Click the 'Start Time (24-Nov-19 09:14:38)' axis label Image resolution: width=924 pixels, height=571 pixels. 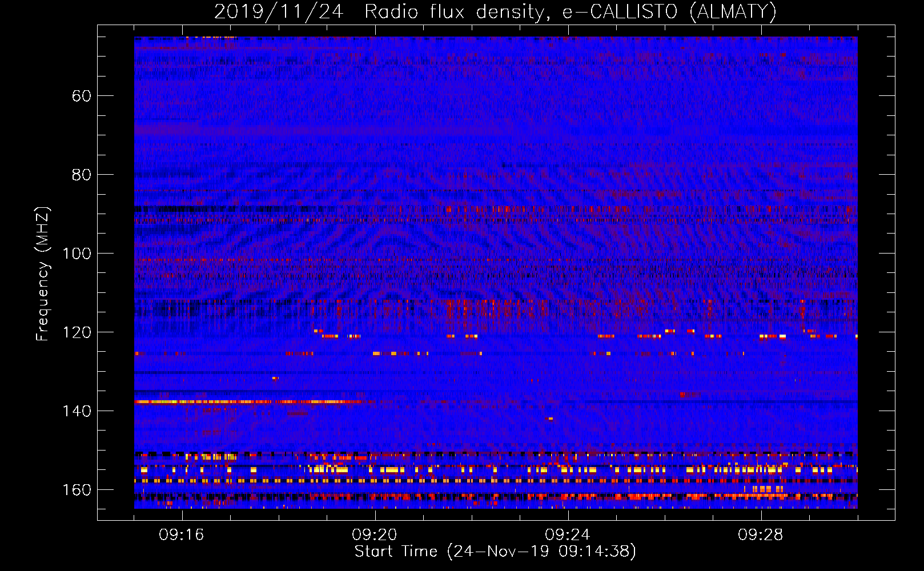pos(495,552)
